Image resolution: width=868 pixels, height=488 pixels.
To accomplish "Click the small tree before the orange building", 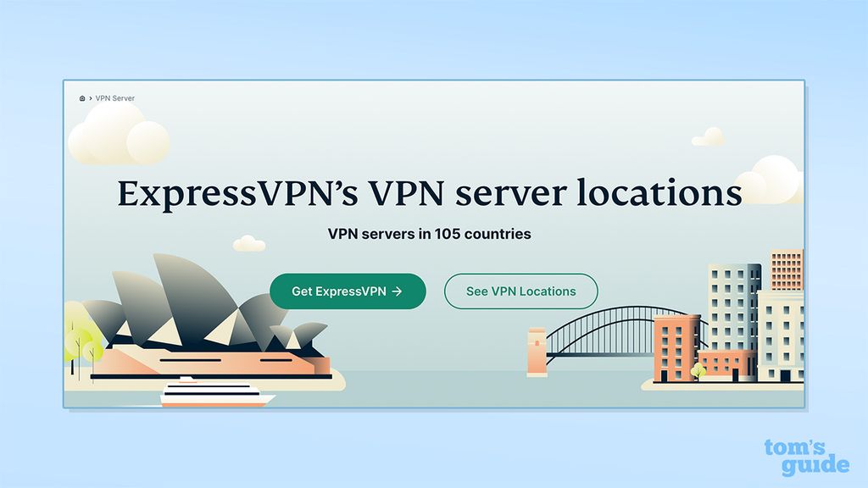I will click(698, 371).
